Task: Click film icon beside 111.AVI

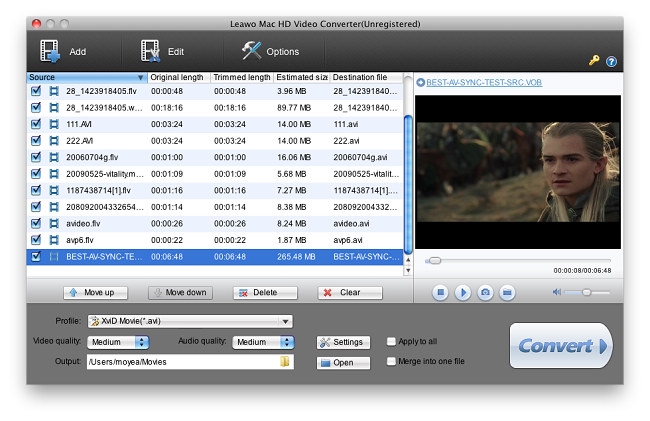Action: (x=54, y=124)
